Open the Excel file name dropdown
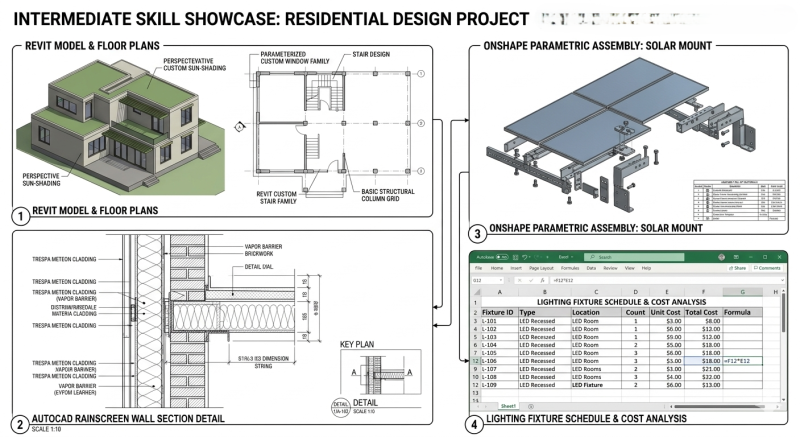800x437 pixels. 565,257
